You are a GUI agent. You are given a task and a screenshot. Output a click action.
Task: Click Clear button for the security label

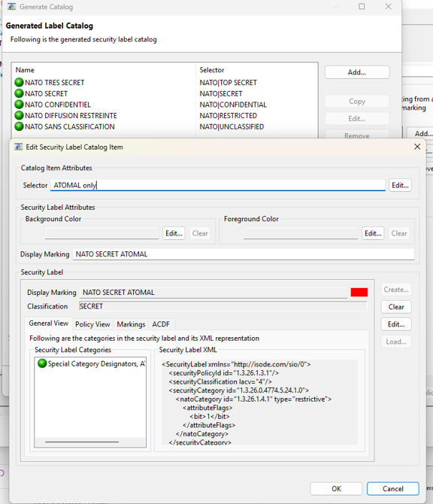(396, 307)
